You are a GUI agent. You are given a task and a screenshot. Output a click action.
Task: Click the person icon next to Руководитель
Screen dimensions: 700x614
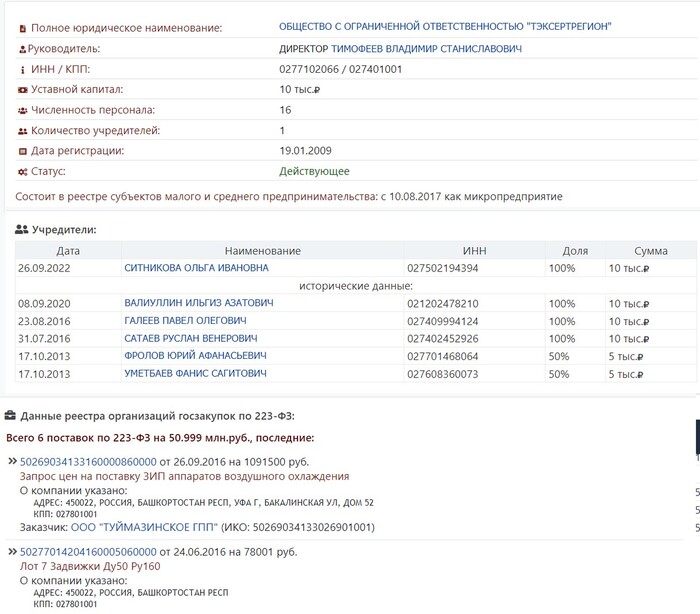(23, 49)
